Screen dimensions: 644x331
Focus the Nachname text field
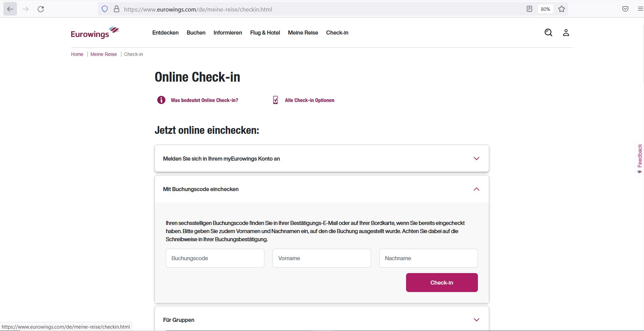coord(428,258)
